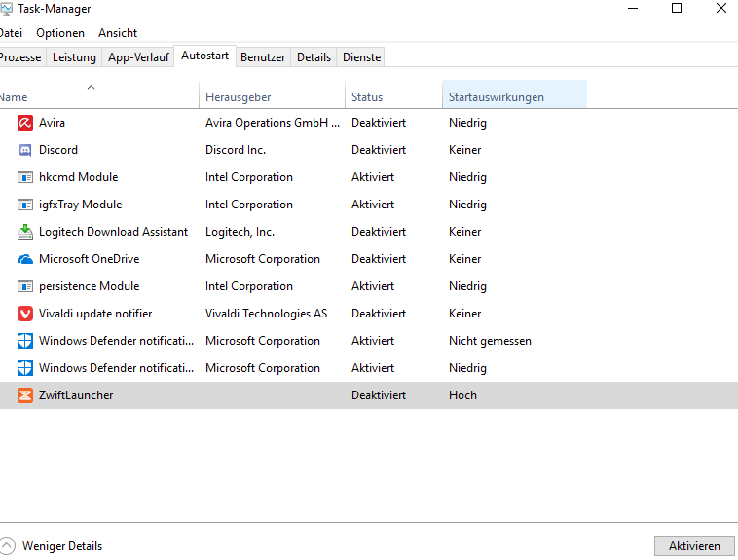Open the Ansicht menu

(118, 33)
